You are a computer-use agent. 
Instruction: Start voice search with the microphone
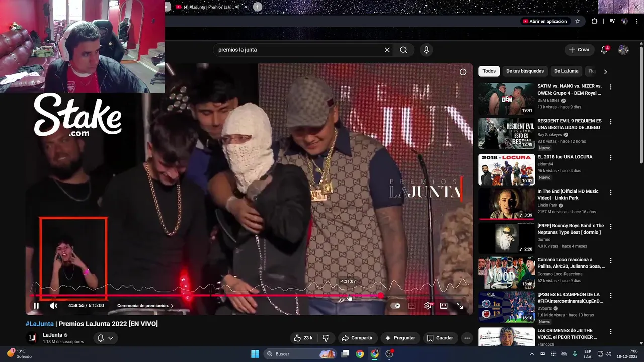pos(426,50)
